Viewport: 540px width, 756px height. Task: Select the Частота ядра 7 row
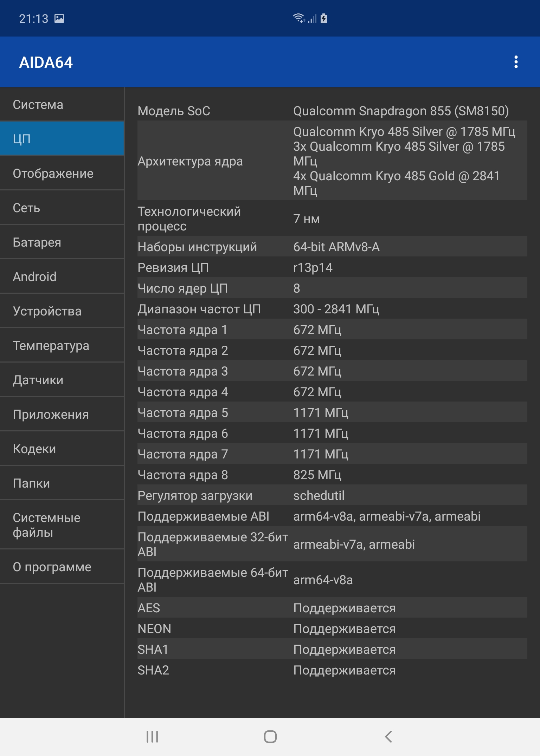(332, 454)
